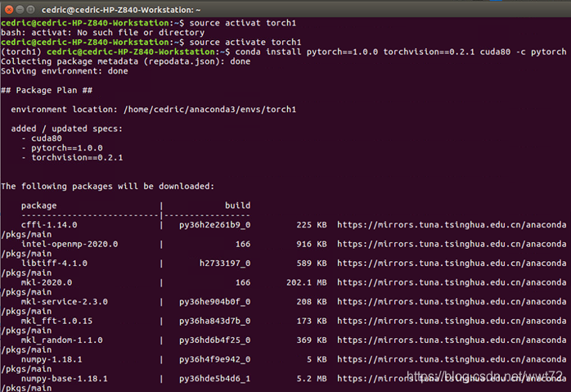Select 'Collecting package metadata (repodata.json): done' line
571x392 pixels.
126,61
